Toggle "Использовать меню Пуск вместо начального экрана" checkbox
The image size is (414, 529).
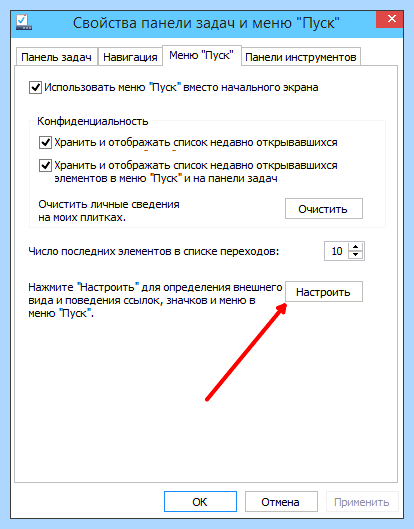point(35,87)
